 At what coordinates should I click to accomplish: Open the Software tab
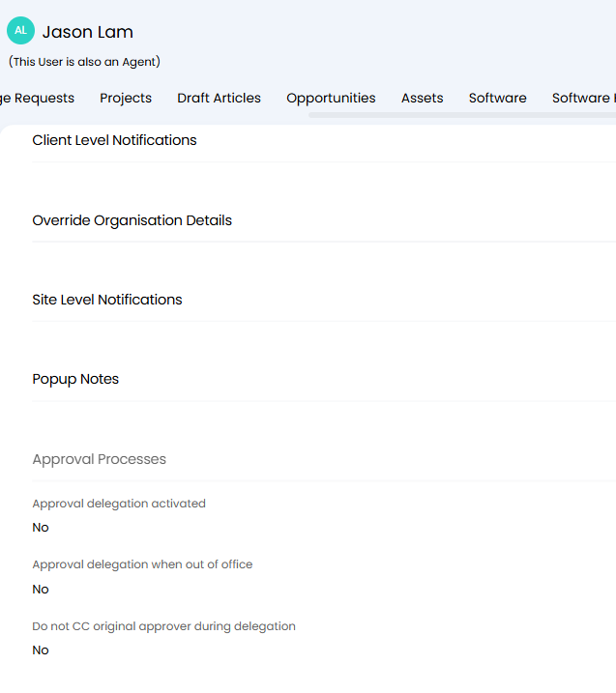(x=497, y=98)
